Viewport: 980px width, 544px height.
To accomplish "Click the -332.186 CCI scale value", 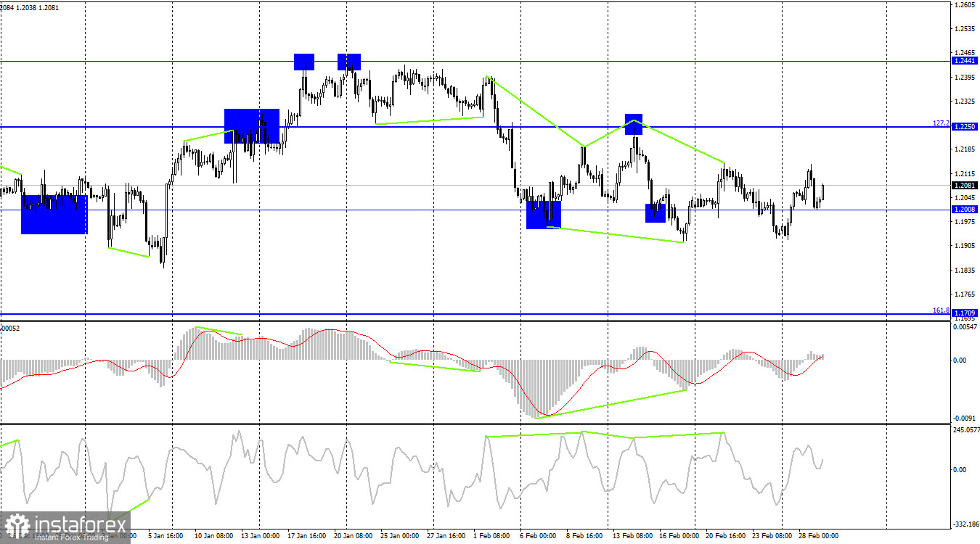I will pos(966,523).
